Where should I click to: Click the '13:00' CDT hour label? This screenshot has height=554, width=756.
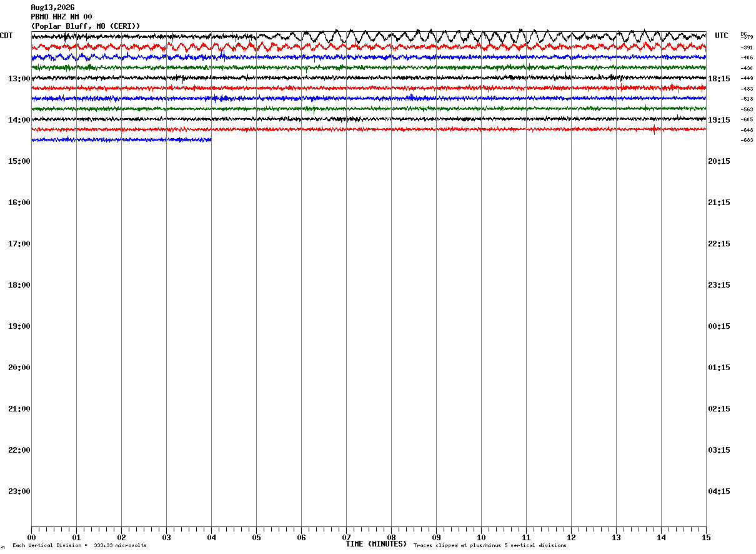click(19, 79)
